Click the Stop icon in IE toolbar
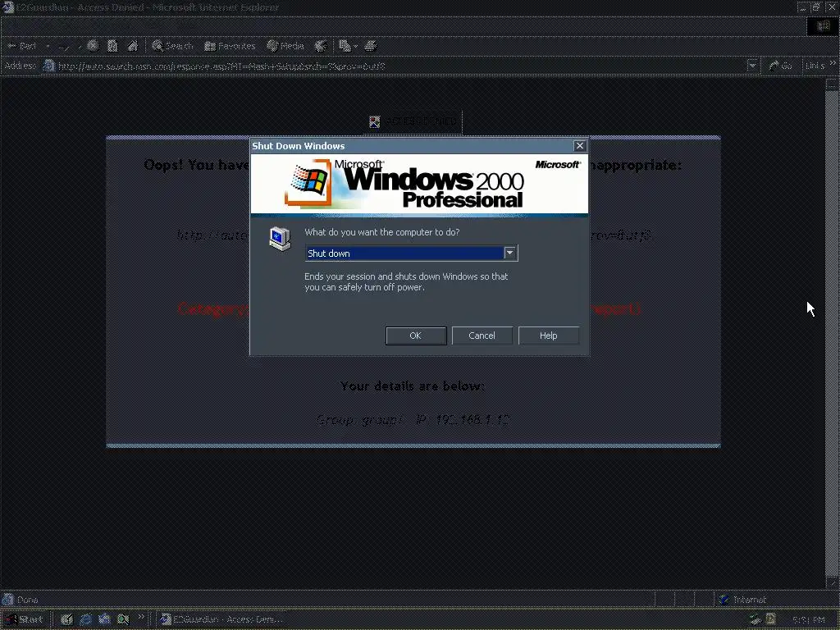Image resolution: width=840 pixels, height=630 pixels. pos(93,46)
